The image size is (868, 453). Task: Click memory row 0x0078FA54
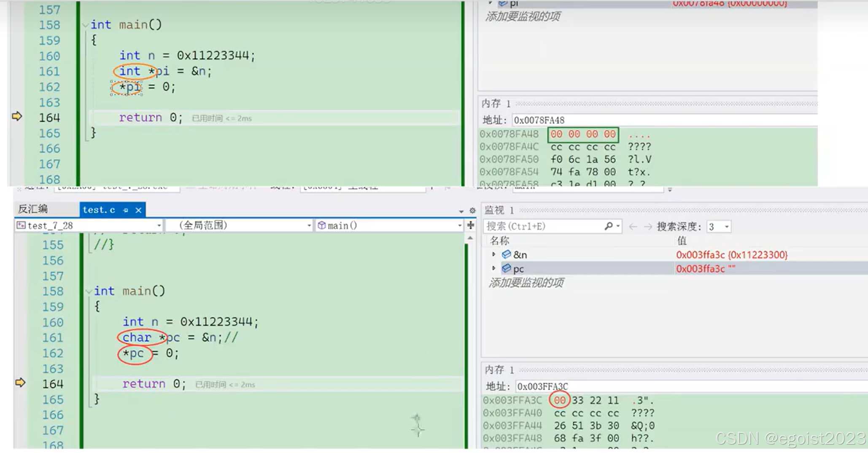(565, 172)
